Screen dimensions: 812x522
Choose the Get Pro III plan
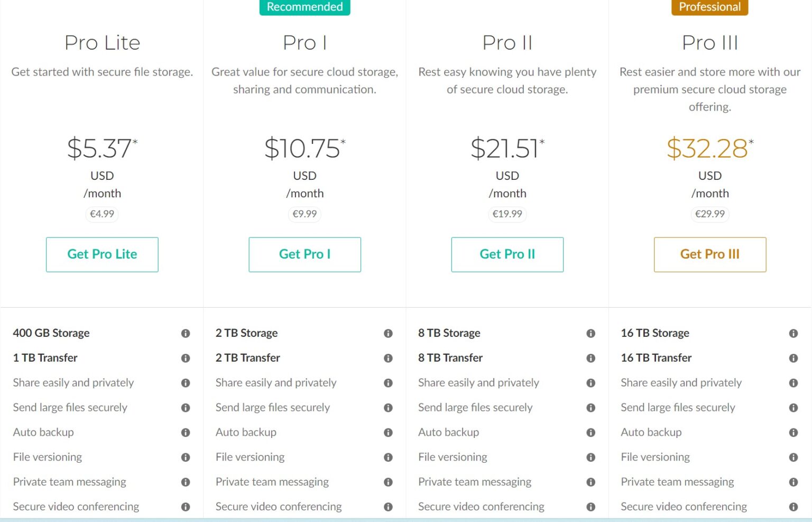710,254
